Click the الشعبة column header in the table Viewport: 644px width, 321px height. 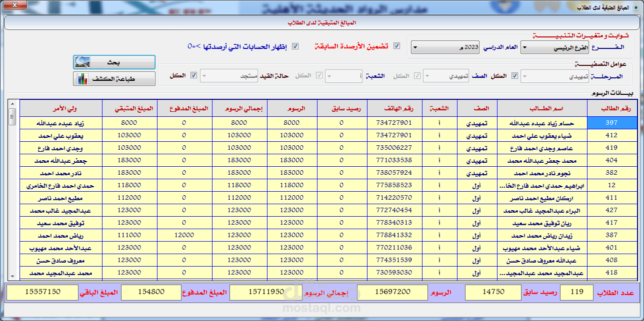point(439,108)
